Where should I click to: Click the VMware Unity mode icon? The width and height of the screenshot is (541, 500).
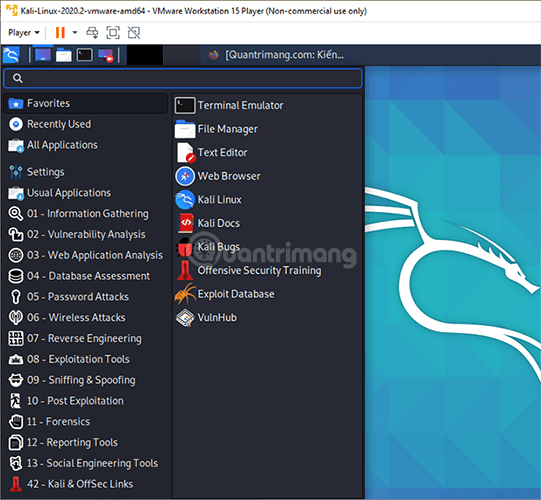click(134, 33)
